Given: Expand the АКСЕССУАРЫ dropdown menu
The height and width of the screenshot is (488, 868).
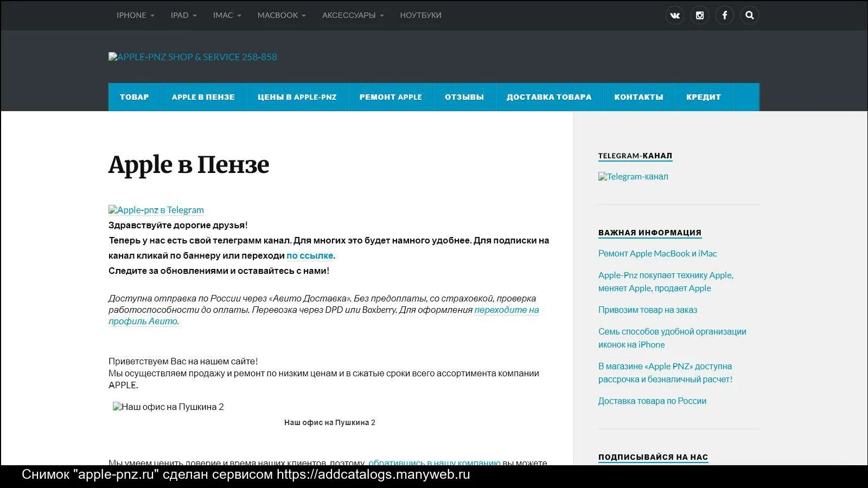Looking at the screenshot, I should click(x=353, y=15).
